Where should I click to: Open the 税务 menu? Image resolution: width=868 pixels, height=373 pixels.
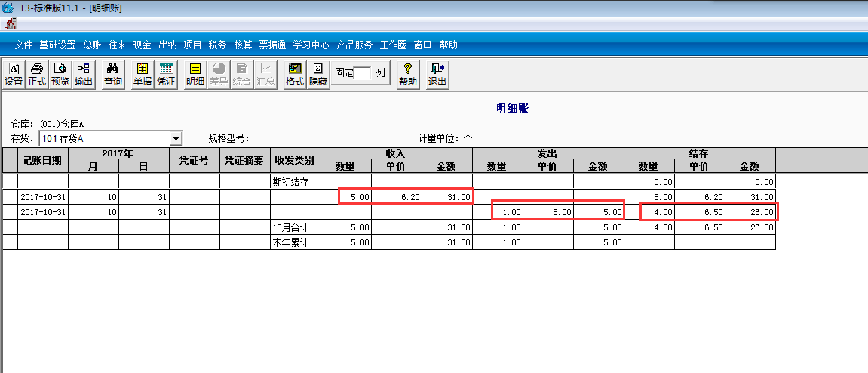[x=217, y=45]
